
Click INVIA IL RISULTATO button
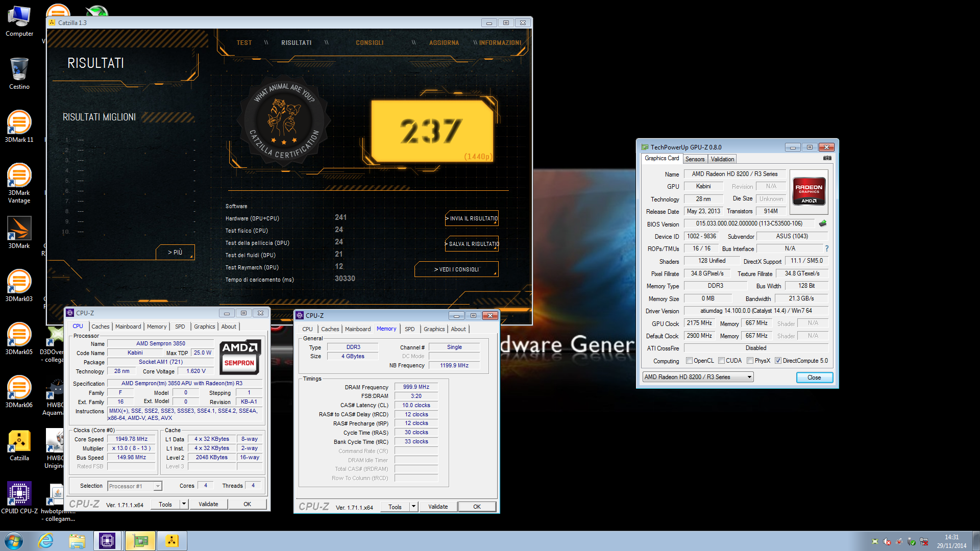tap(472, 218)
